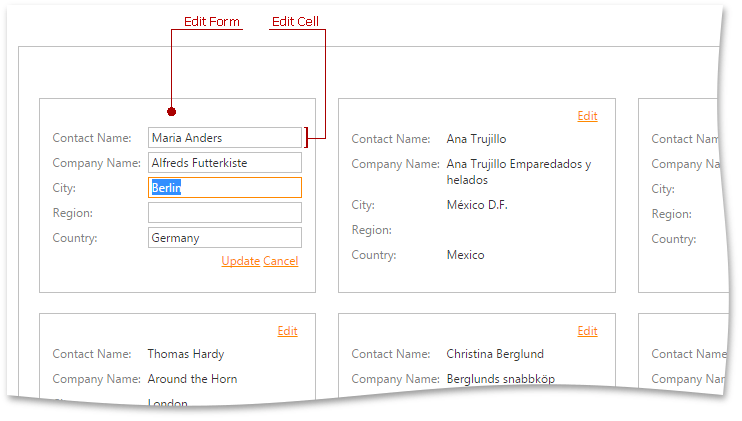
Task: Select 'Ana Trujillo Emparedados y helados' text
Action: (x=519, y=172)
